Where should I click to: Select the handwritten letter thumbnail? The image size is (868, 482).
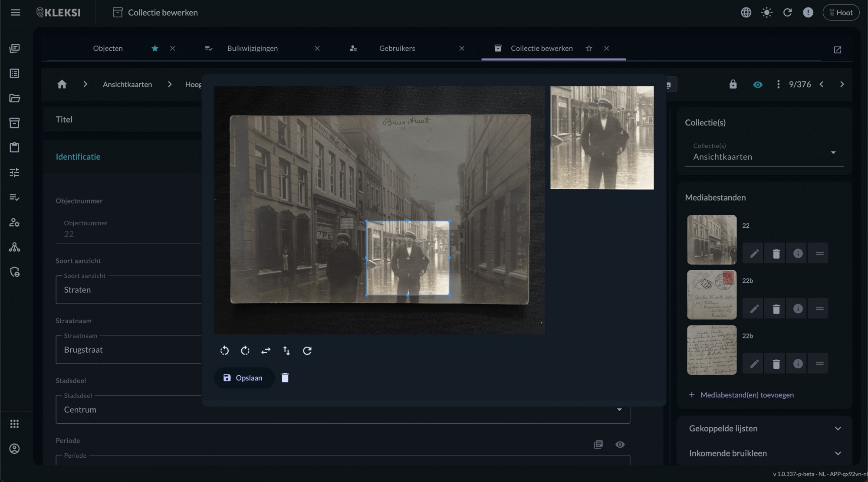tap(712, 350)
